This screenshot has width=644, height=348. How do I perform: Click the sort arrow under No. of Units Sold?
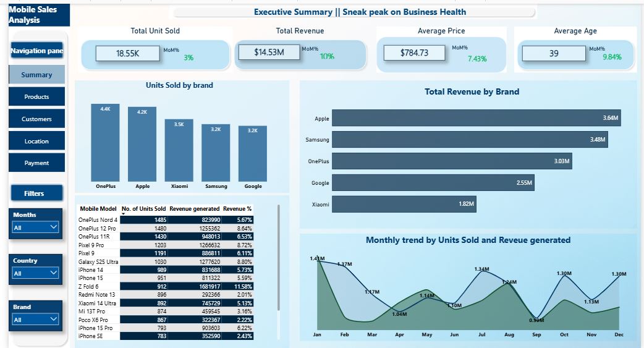click(123, 214)
